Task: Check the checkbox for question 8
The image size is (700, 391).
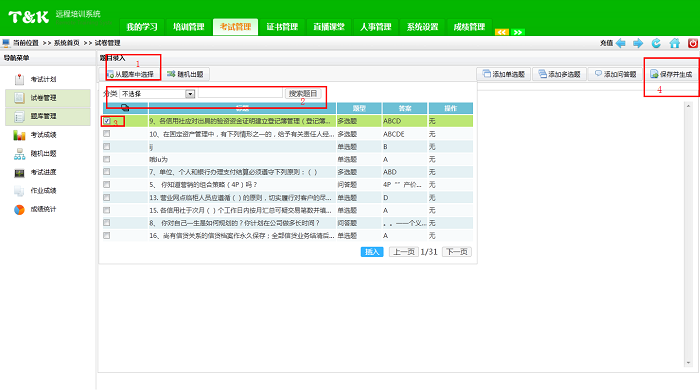Action: (x=107, y=223)
